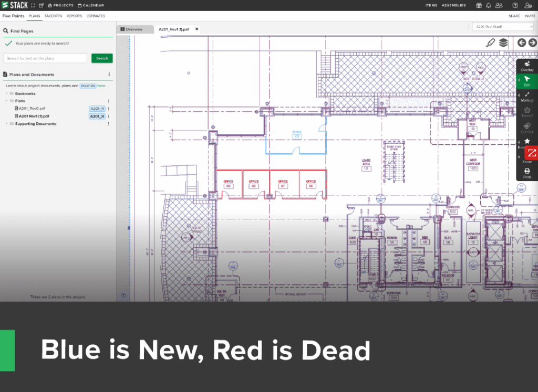Select the Edit cursor tool
The image size is (538, 392).
527,81
